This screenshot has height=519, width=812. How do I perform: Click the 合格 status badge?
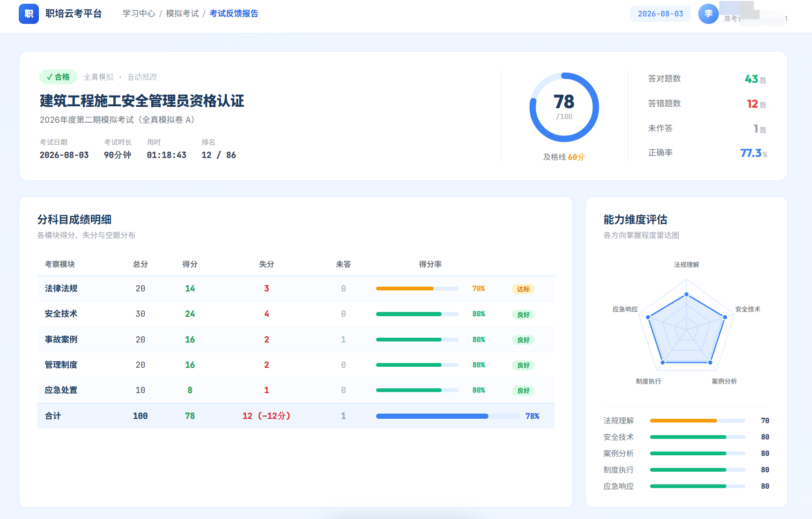[58, 77]
